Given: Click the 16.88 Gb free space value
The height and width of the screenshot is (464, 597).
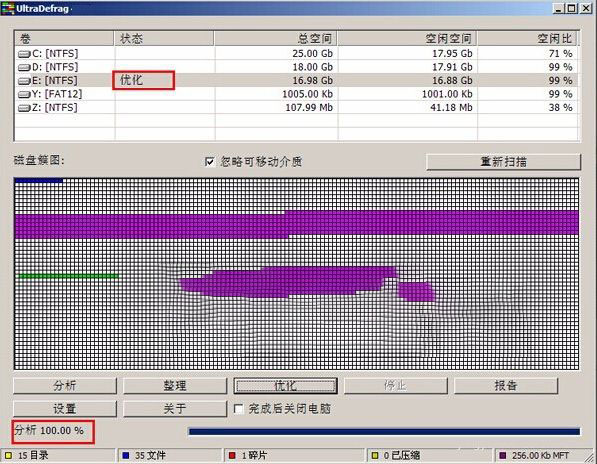Looking at the screenshot, I should [452, 81].
